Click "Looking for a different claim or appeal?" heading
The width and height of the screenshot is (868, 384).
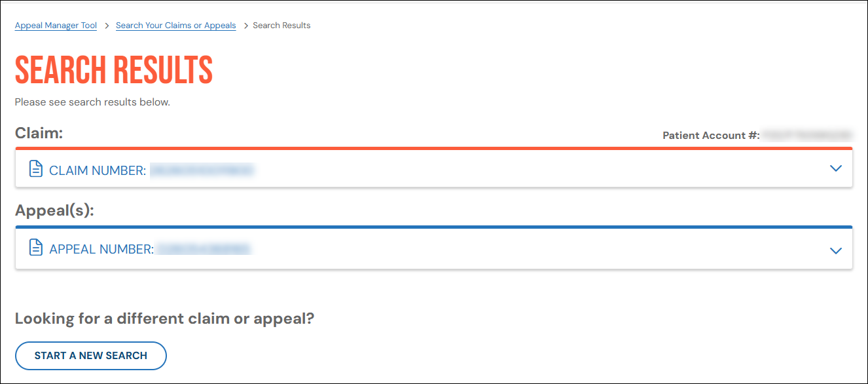[164, 319]
